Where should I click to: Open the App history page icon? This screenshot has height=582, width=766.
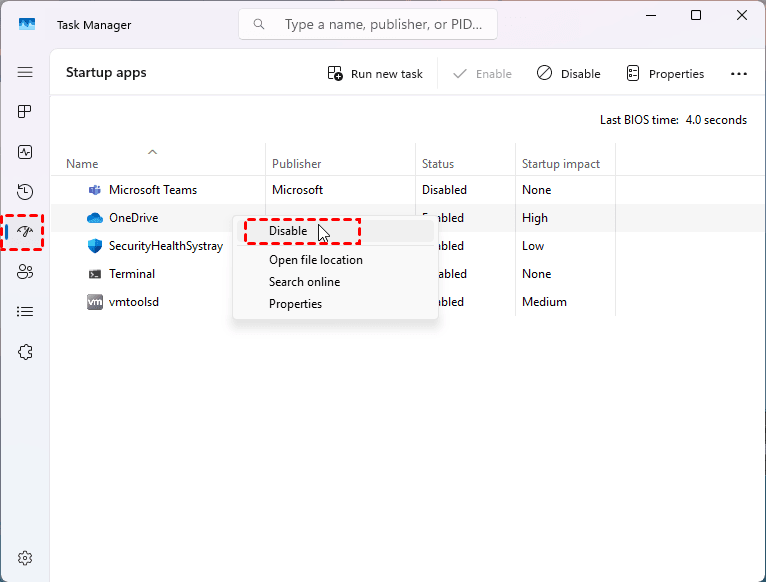coord(25,192)
